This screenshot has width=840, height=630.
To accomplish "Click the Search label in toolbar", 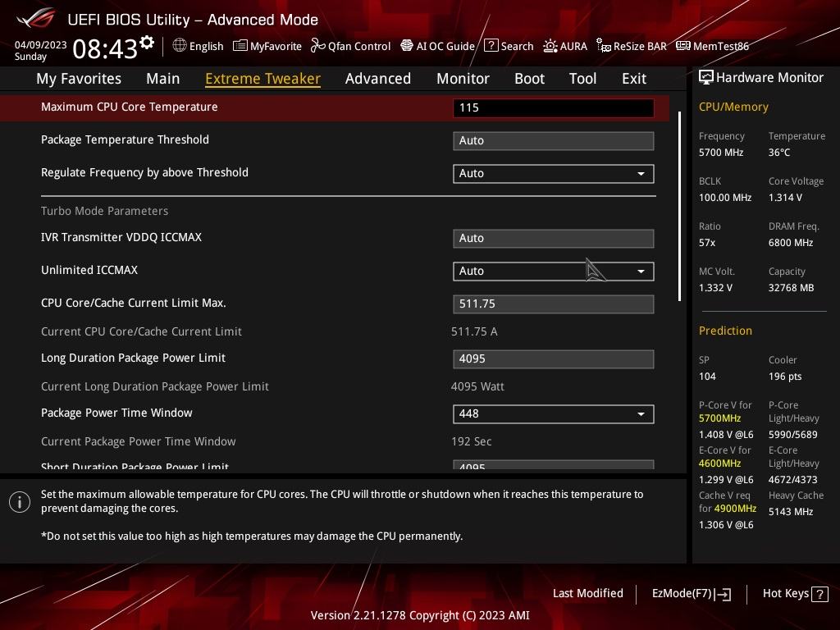I will coord(517,46).
